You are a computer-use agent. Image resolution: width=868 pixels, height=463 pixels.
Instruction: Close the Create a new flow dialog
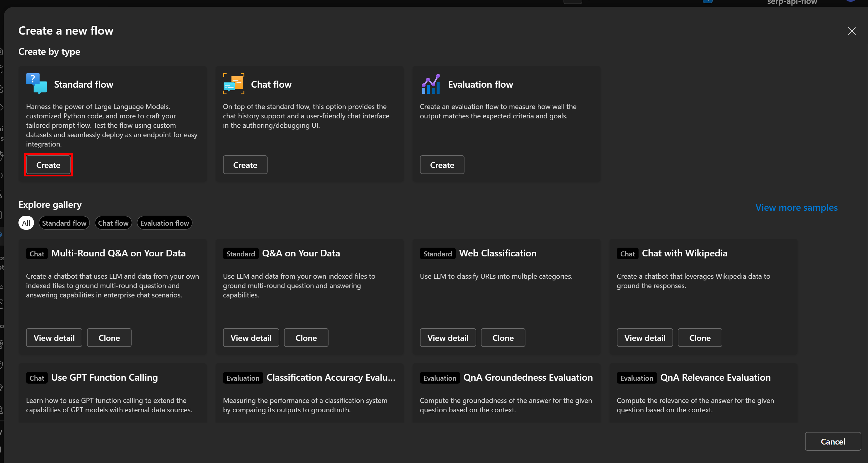(852, 31)
